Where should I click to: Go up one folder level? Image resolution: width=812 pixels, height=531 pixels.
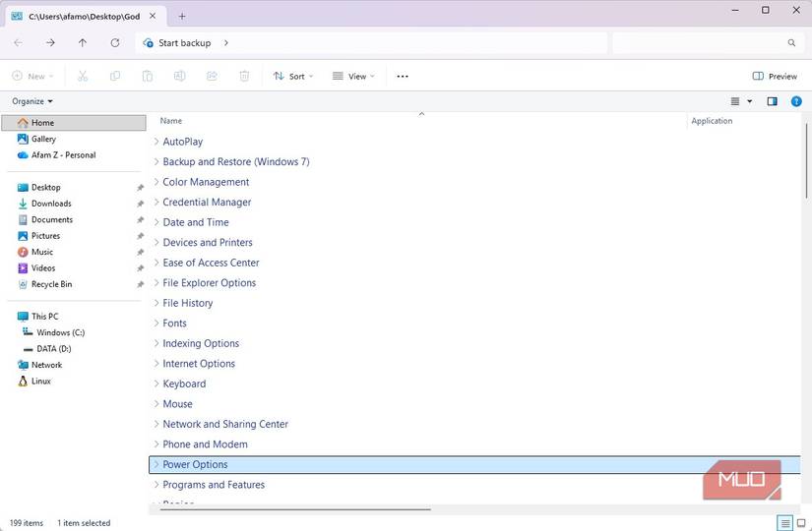[x=83, y=43]
